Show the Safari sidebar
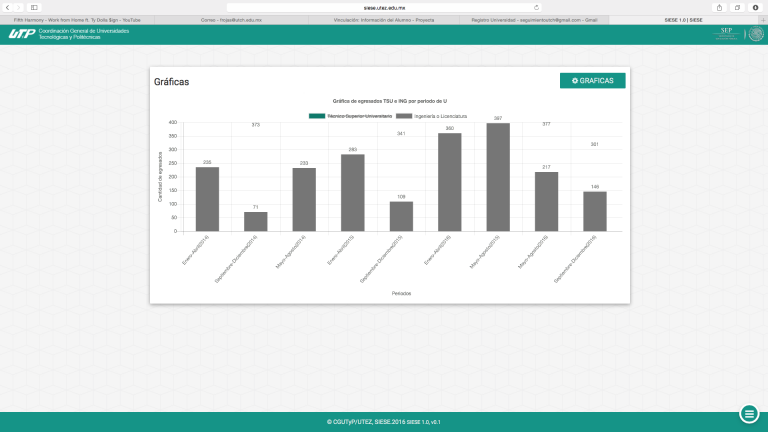 [x=34, y=7]
